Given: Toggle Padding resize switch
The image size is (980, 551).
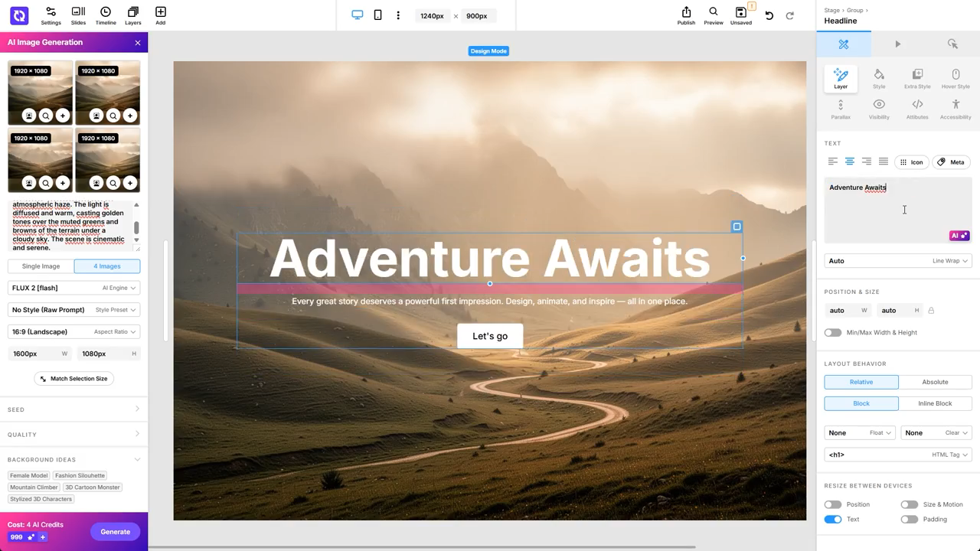Looking at the screenshot, I should point(909,519).
